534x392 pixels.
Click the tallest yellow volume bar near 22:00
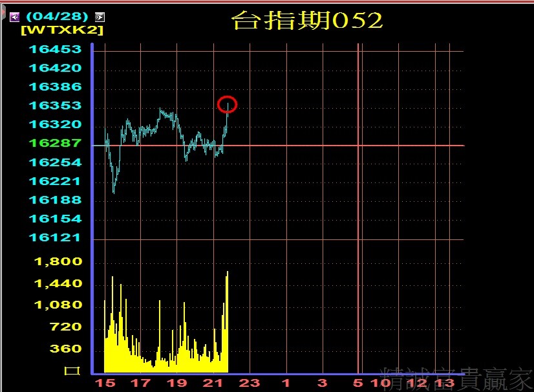coord(227,321)
